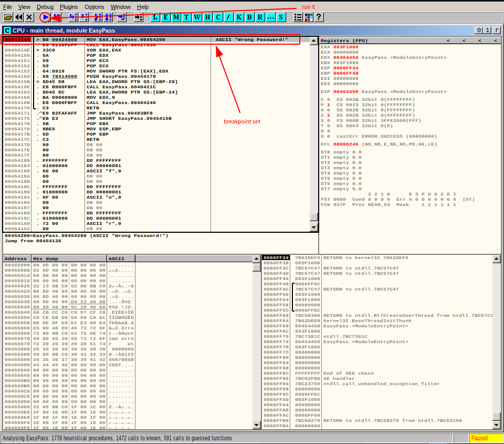
Task: Show Executable modules with the E button
Action: click(x=166, y=17)
